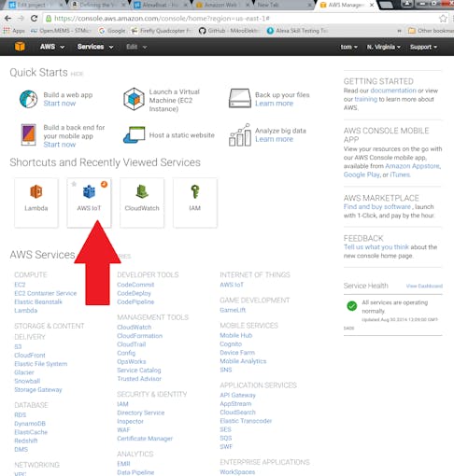The height and width of the screenshot is (476, 454).
Task: Click the browser back arrow
Action: click(x=8, y=19)
